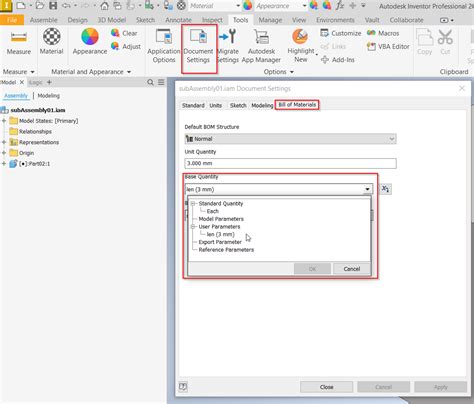Open the Measure tool

coord(19,42)
